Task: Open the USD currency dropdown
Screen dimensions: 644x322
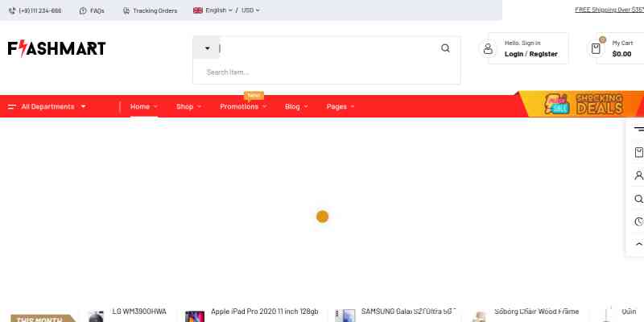Action: (x=250, y=10)
